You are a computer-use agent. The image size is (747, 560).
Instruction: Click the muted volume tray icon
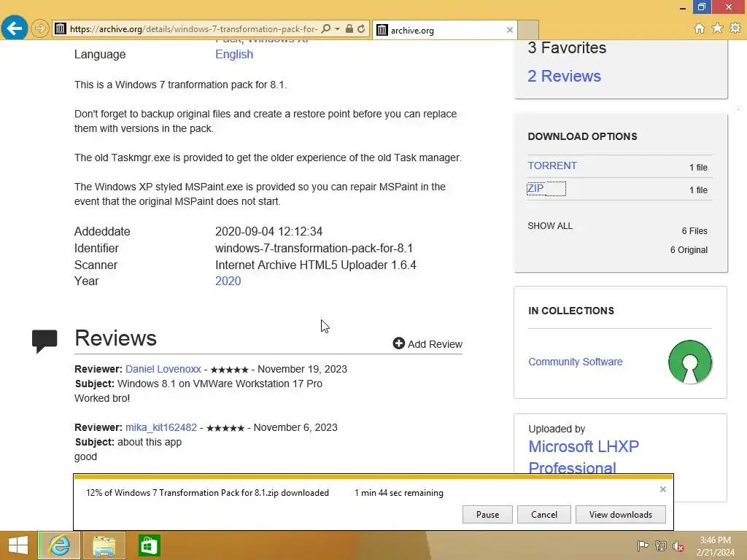678,546
